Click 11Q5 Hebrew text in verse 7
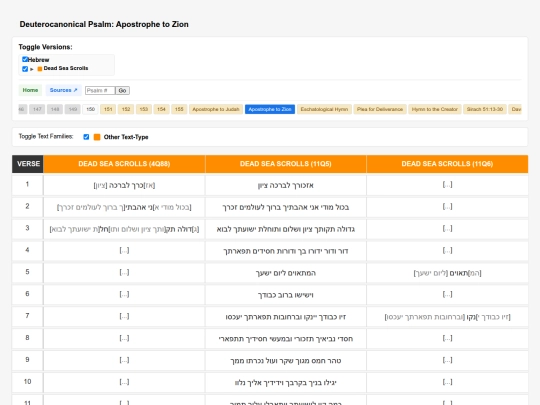 tap(285, 317)
